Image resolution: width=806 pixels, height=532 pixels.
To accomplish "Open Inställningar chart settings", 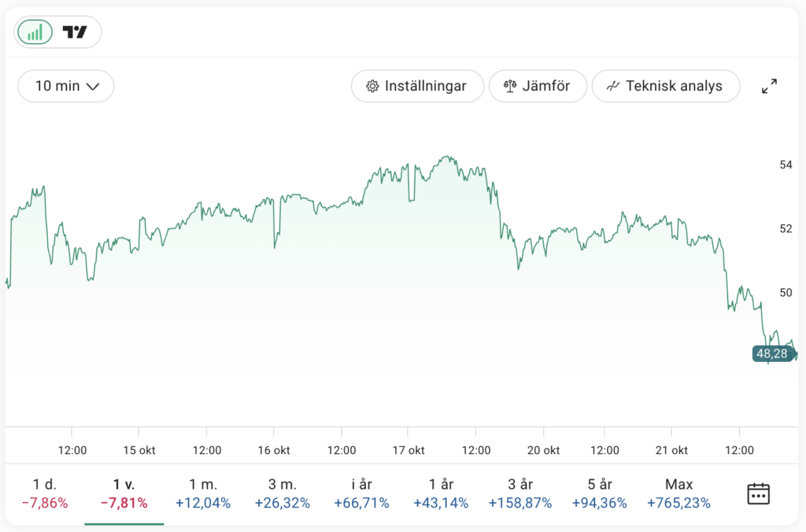I will coord(416,87).
